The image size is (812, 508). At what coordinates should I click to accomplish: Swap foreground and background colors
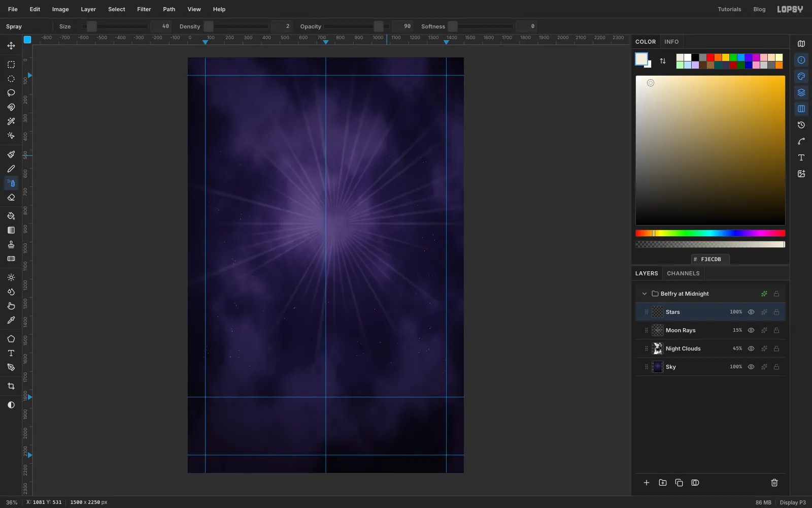663,61
